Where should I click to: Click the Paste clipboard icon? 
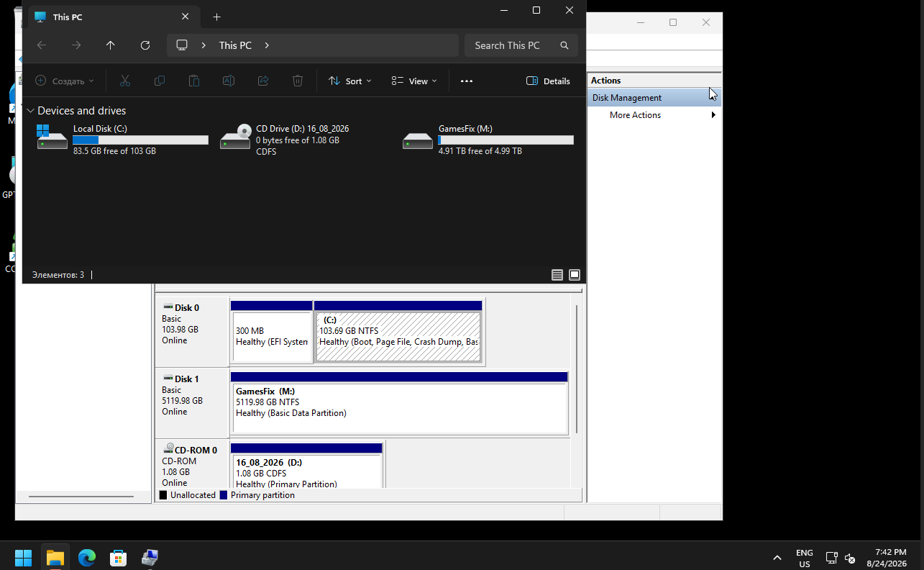[x=194, y=81]
